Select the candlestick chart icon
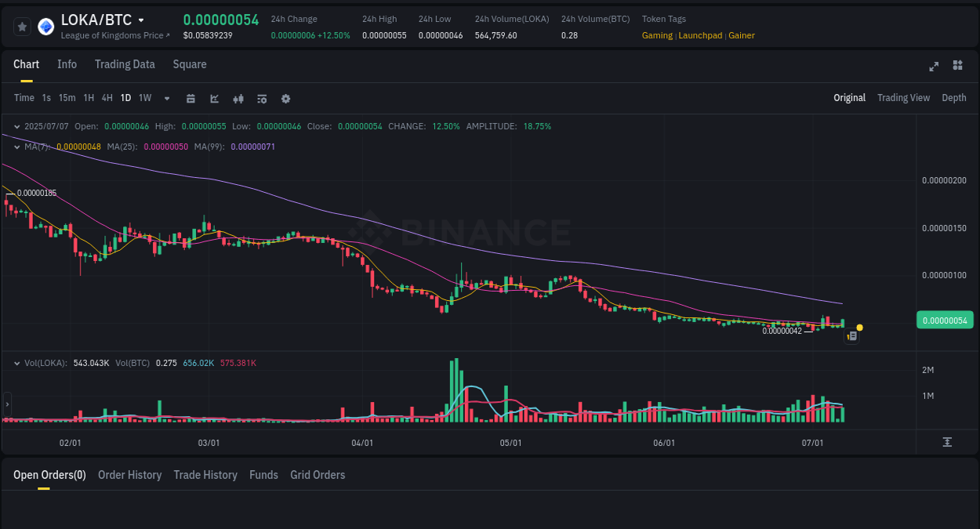This screenshot has height=529, width=980. click(238, 98)
